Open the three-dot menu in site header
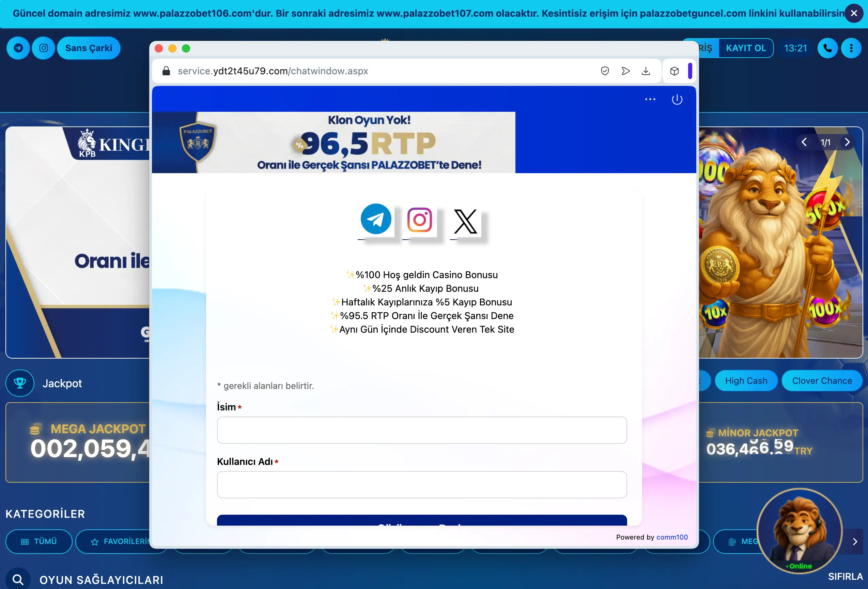 (851, 48)
